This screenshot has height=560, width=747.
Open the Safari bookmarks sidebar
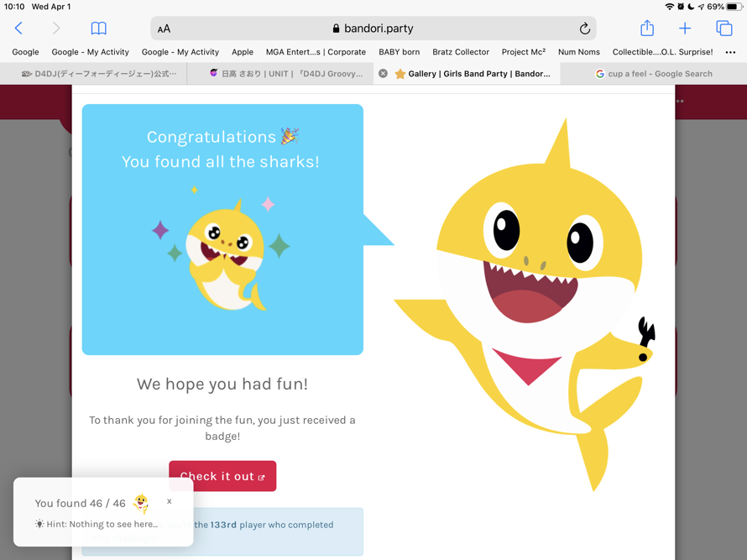tap(98, 28)
